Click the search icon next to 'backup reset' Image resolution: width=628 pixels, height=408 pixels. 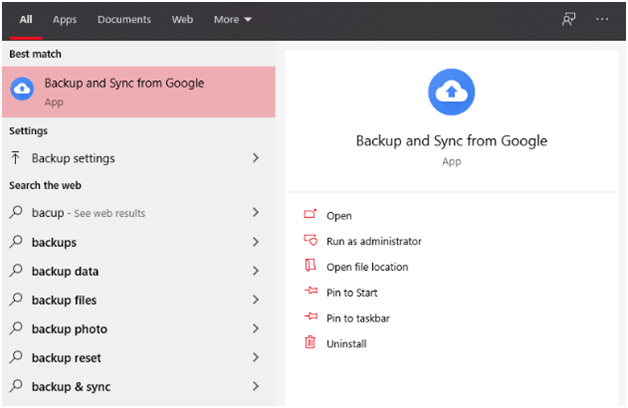click(16, 357)
